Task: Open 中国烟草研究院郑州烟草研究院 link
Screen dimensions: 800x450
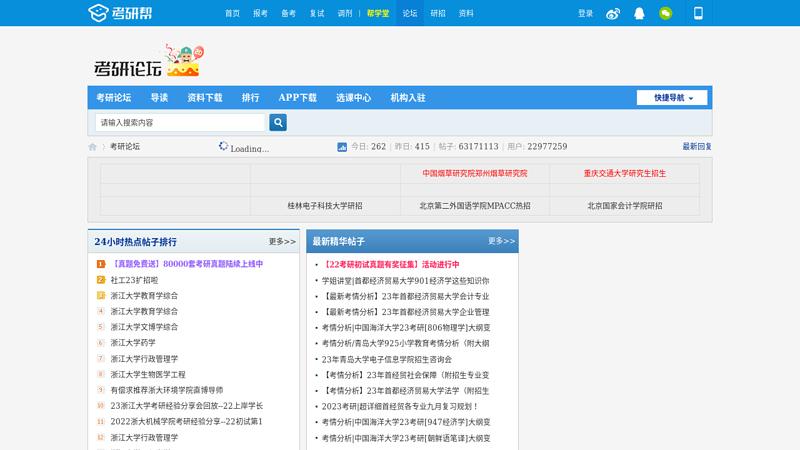Action: point(474,173)
